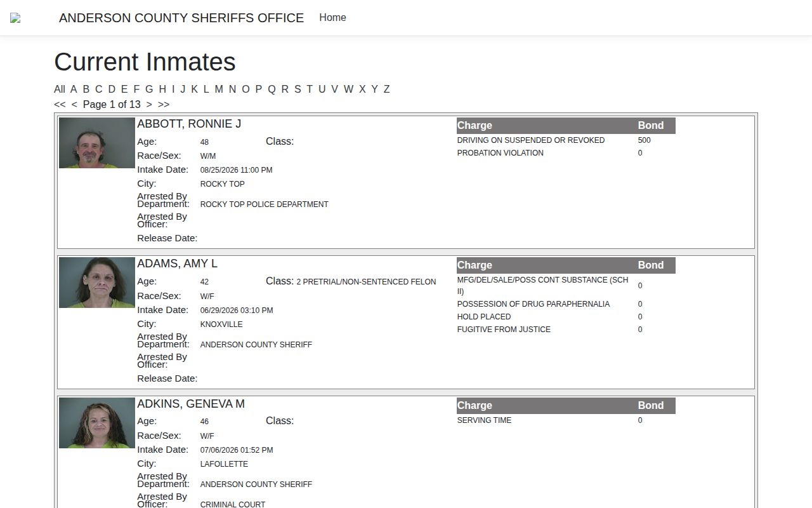Image resolution: width=812 pixels, height=508 pixels.
Task: Show All inmates filter
Action: 60,89
